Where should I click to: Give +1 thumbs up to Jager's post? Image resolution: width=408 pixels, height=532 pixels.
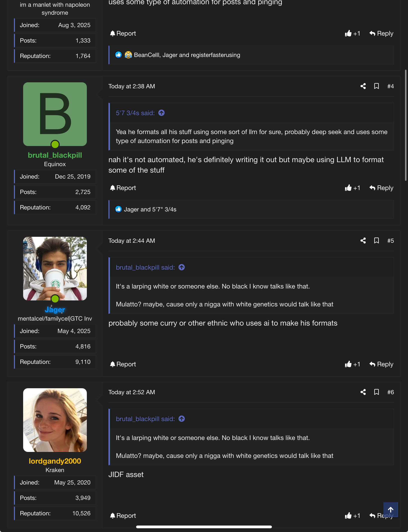[352, 364]
